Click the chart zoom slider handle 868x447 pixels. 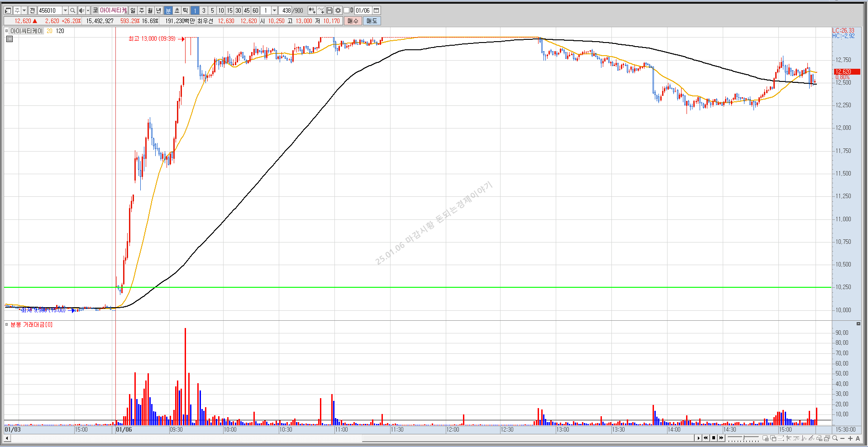pos(744,437)
